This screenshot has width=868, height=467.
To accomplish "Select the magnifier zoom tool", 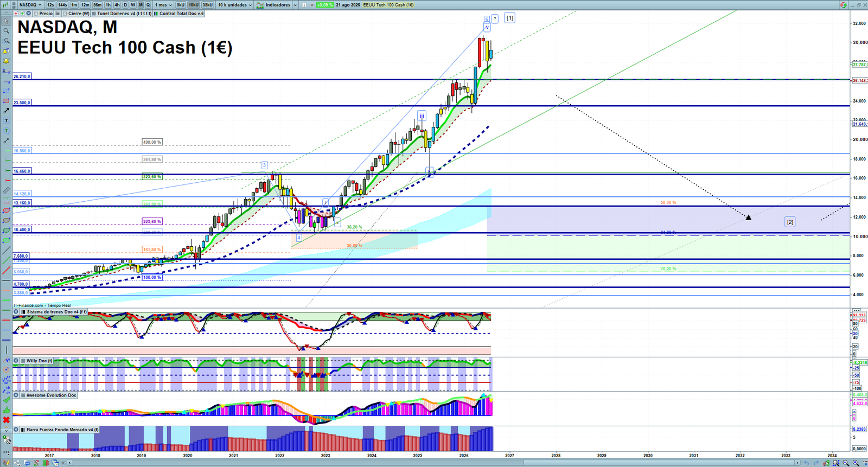I will pos(6,30).
